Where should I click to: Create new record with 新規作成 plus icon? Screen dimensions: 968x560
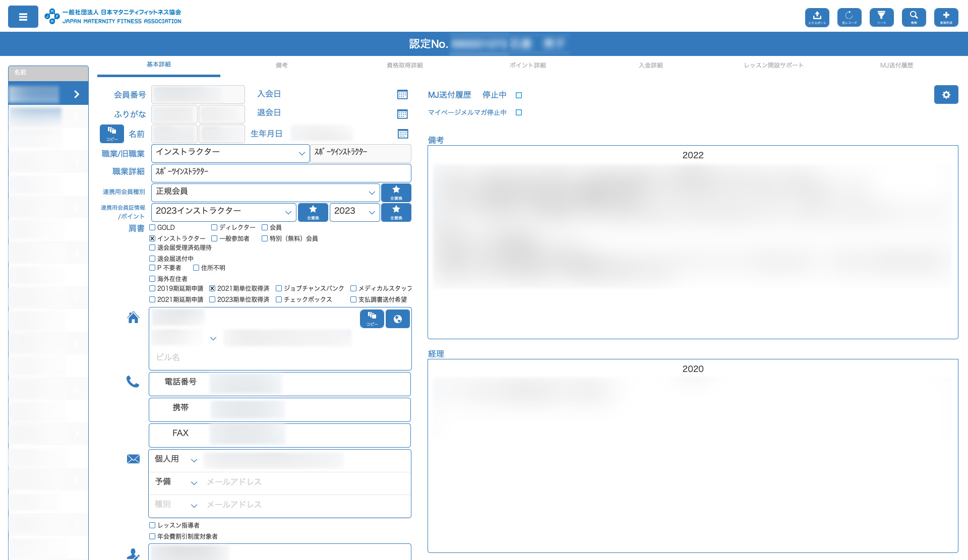[x=946, y=17]
